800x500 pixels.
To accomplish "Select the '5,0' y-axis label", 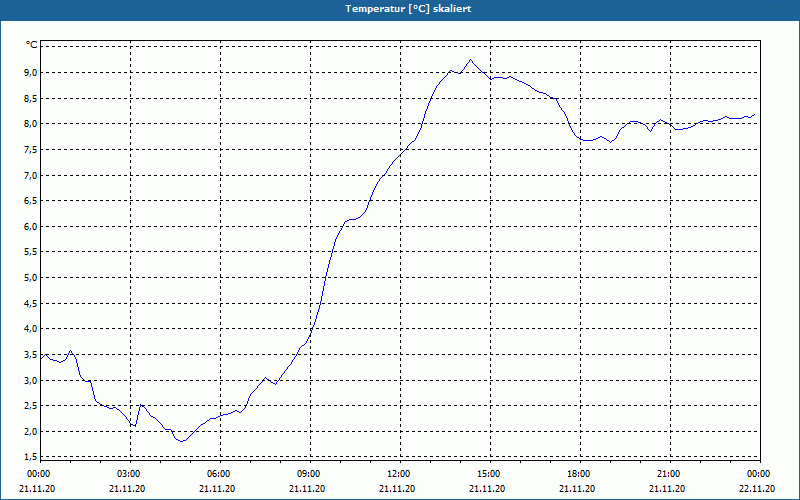I will coord(32,278).
